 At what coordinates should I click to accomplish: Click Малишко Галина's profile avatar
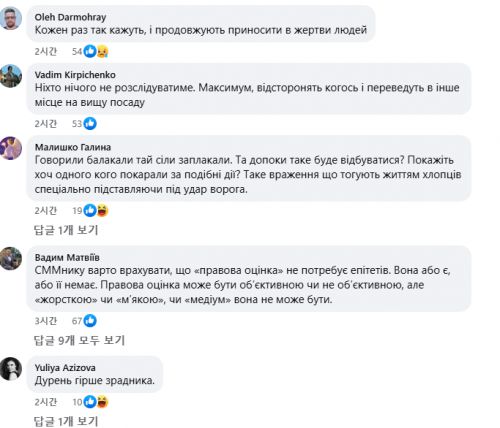point(11,148)
